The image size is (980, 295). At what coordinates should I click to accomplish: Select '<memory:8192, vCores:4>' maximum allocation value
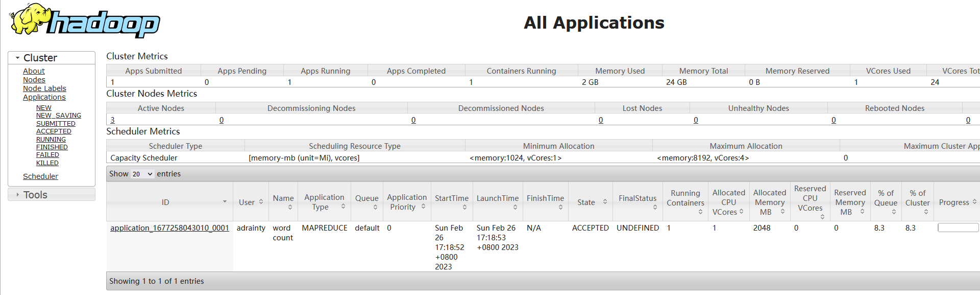click(x=703, y=158)
